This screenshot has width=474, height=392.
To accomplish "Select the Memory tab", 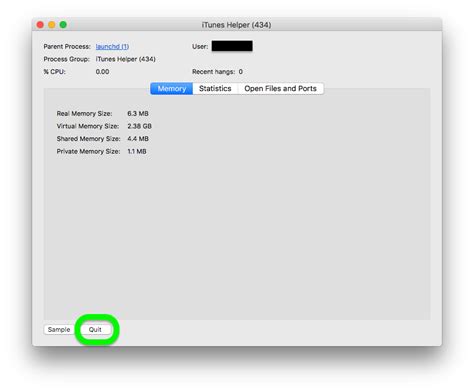I will [172, 89].
